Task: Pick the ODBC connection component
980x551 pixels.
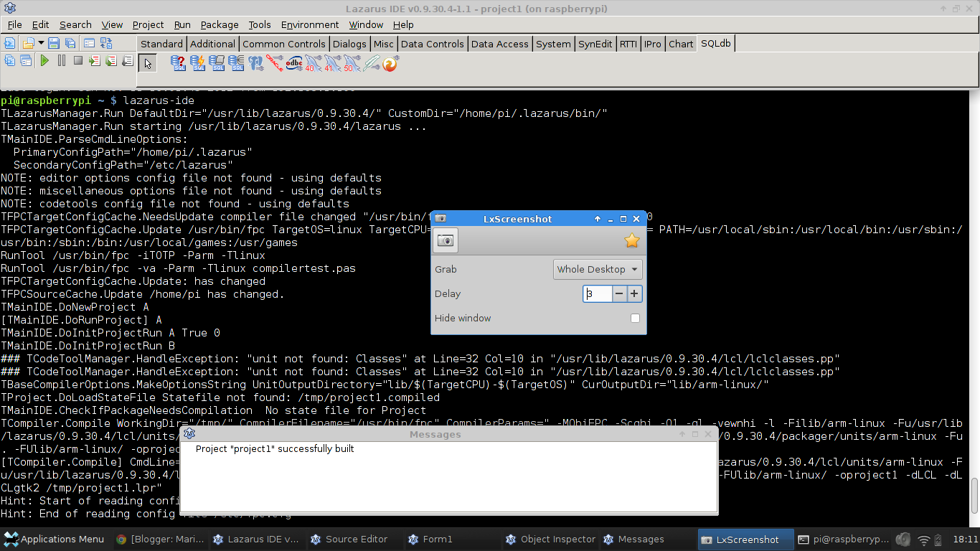Action: [293, 63]
